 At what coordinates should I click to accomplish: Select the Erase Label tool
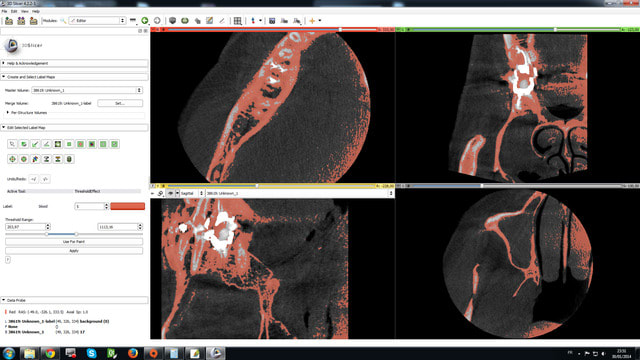24,144
